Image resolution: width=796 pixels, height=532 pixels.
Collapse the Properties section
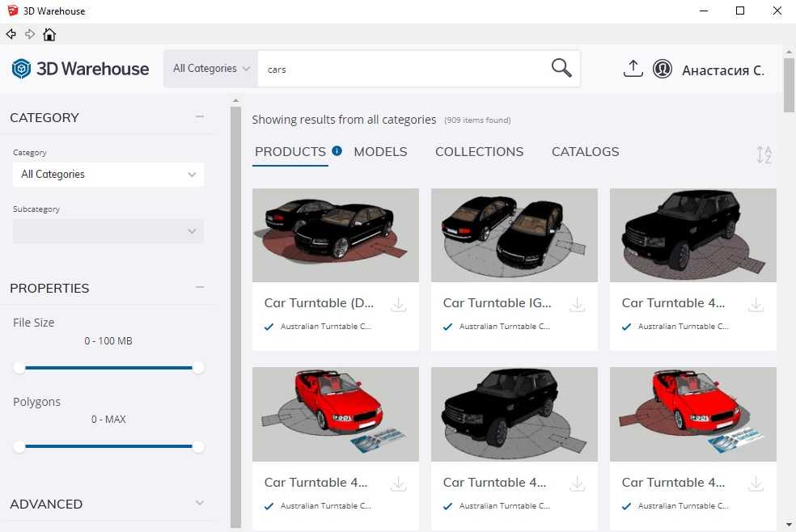[200, 288]
